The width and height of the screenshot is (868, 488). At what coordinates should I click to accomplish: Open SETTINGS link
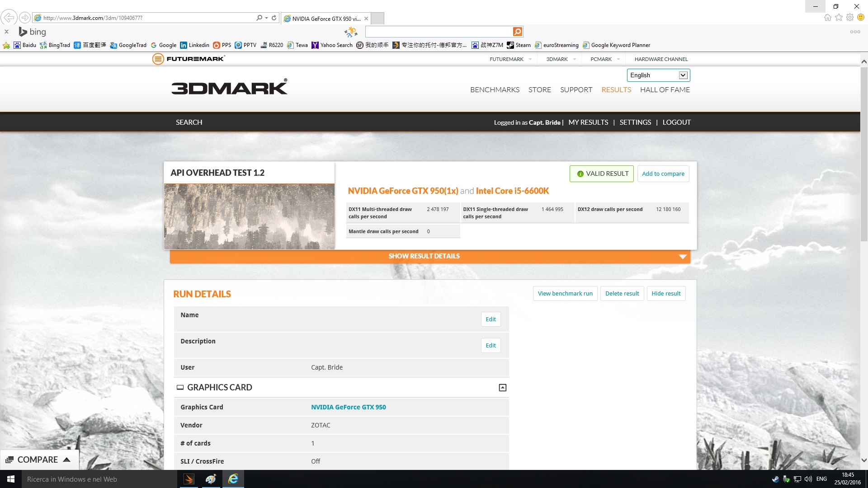[635, 122]
